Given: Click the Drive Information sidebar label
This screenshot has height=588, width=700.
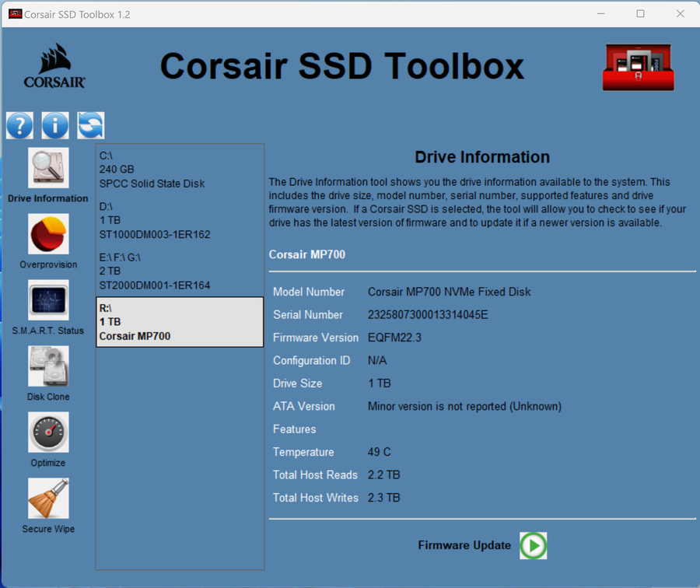Looking at the screenshot, I should tap(48, 198).
